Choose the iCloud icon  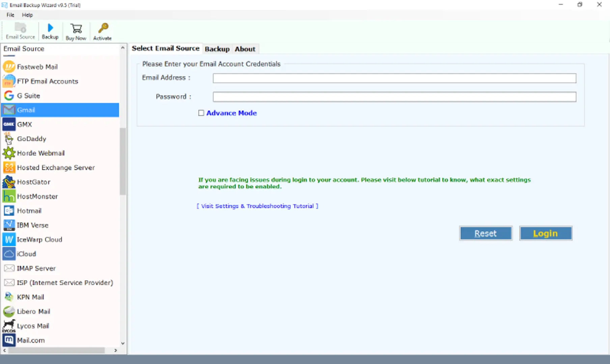[x=9, y=254]
